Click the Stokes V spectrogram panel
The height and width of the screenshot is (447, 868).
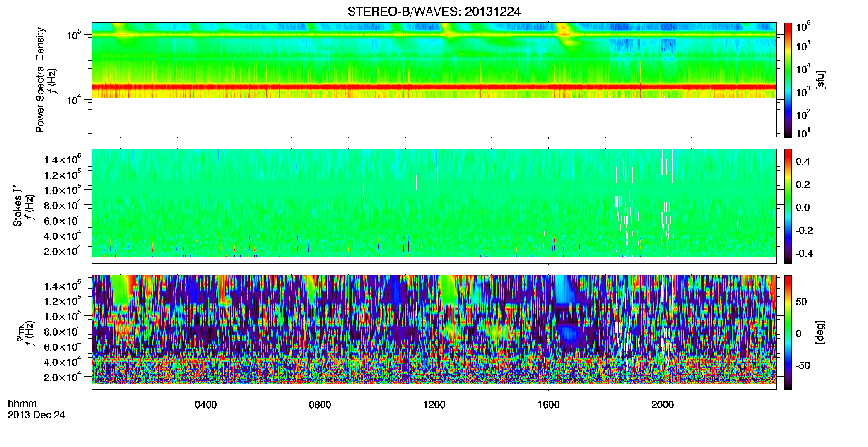(x=434, y=206)
